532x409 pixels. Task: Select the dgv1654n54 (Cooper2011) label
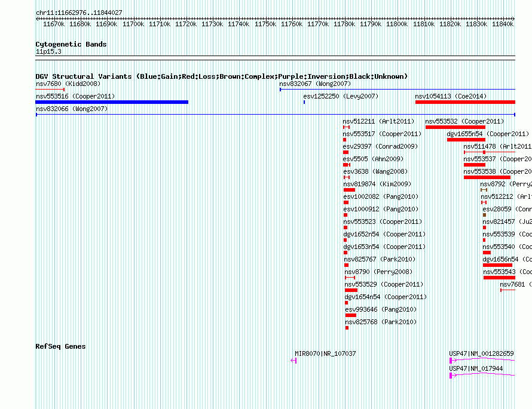[x=386, y=297]
